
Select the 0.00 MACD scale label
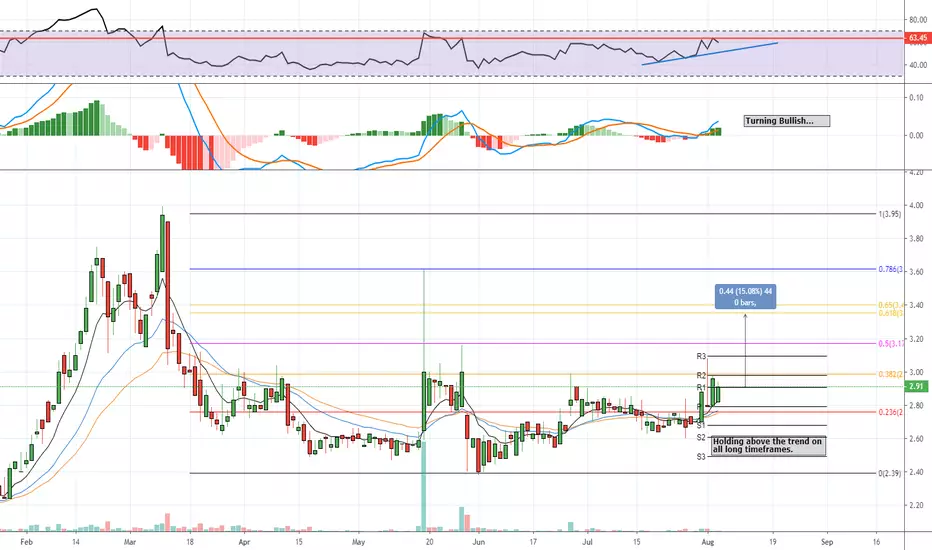point(916,136)
